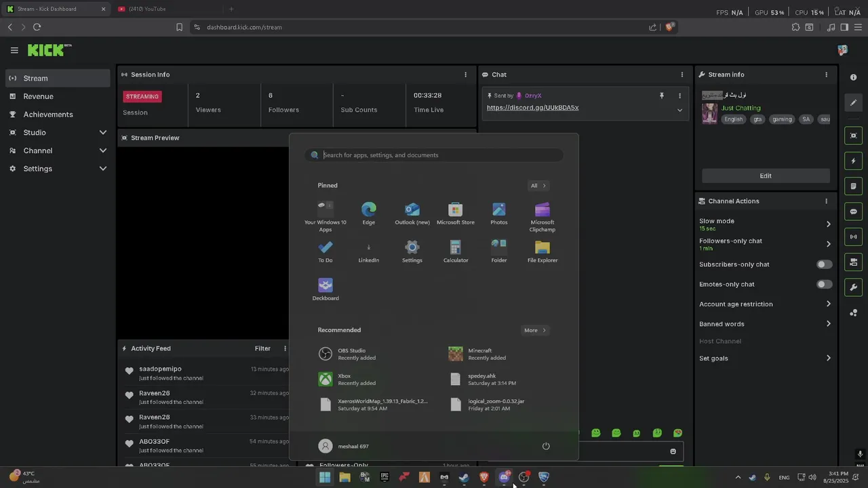Viewport: 868px width, 488px height.
Task: Open Channel Actions three-dot menu
Action: (826, 201)
